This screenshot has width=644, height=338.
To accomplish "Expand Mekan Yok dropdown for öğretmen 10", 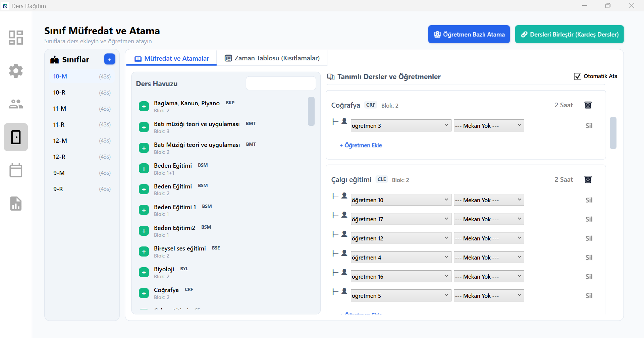I will [488, 200].
